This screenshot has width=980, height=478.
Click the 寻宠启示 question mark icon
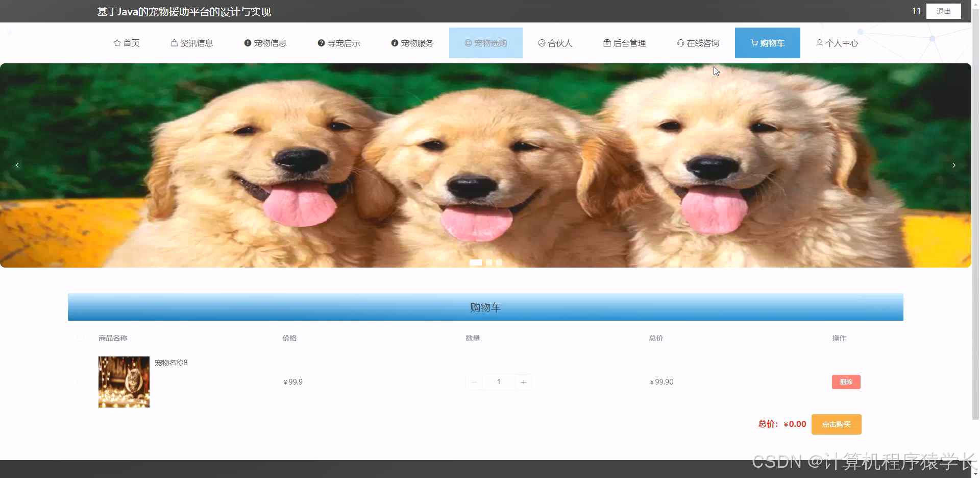coord(321,43)
